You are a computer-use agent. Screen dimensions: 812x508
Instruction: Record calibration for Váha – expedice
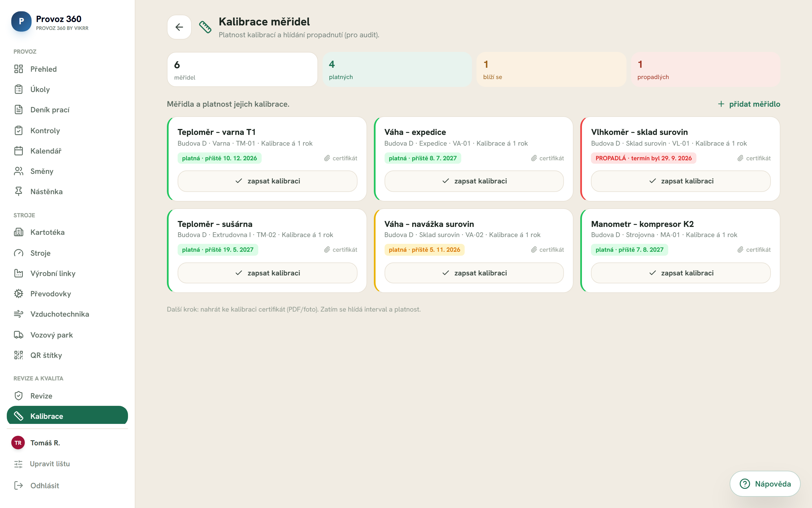coord(474,181)
